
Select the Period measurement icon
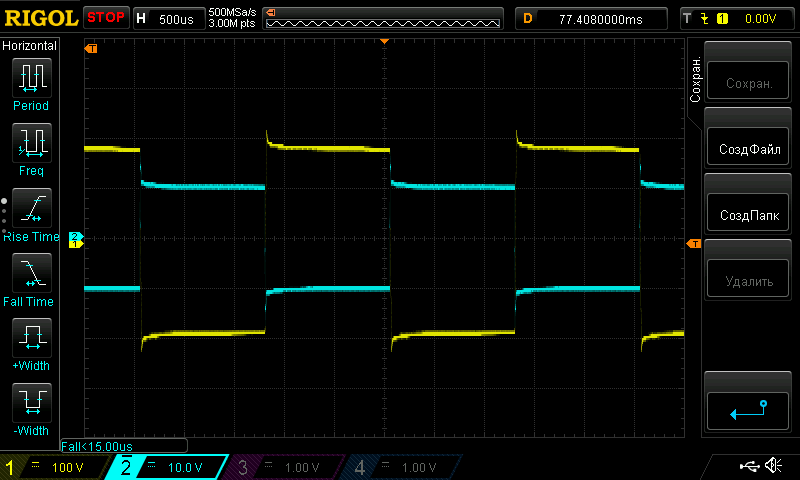(x=32, y=78)
